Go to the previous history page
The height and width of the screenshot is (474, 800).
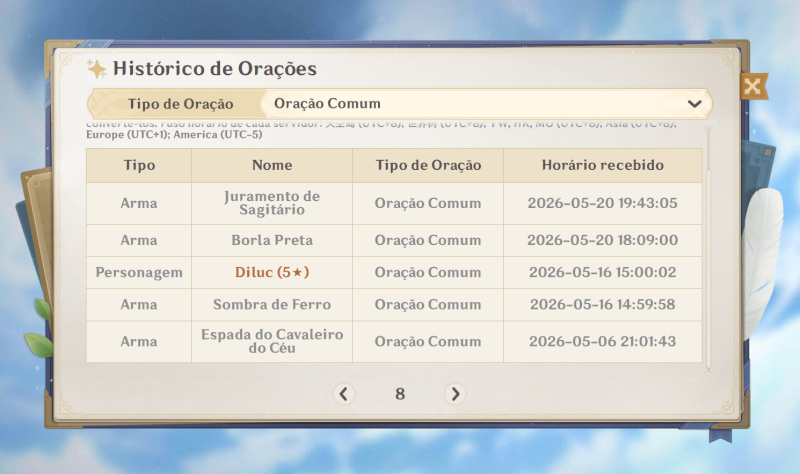[343, 394]
